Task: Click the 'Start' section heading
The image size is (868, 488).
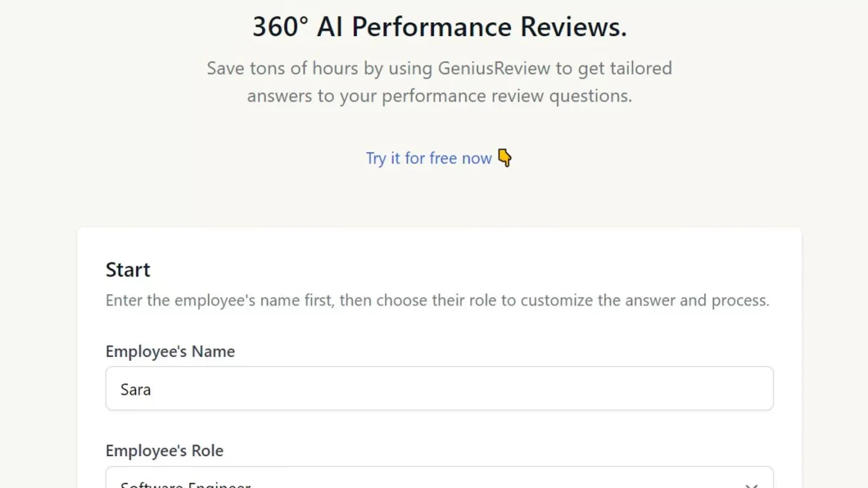Action: pyautogui.click(x=128, y=269)
